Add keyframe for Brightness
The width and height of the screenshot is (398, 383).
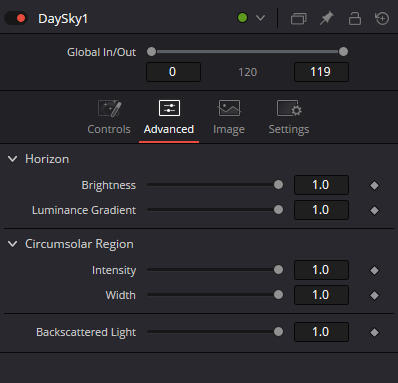coord(374,185)
